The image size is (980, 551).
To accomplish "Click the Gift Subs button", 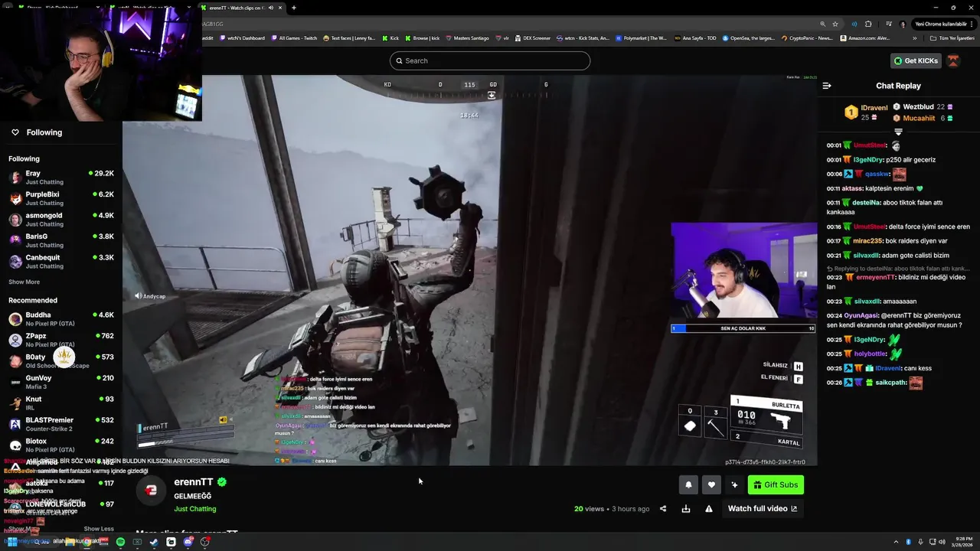I will click(x=776, y=484).
